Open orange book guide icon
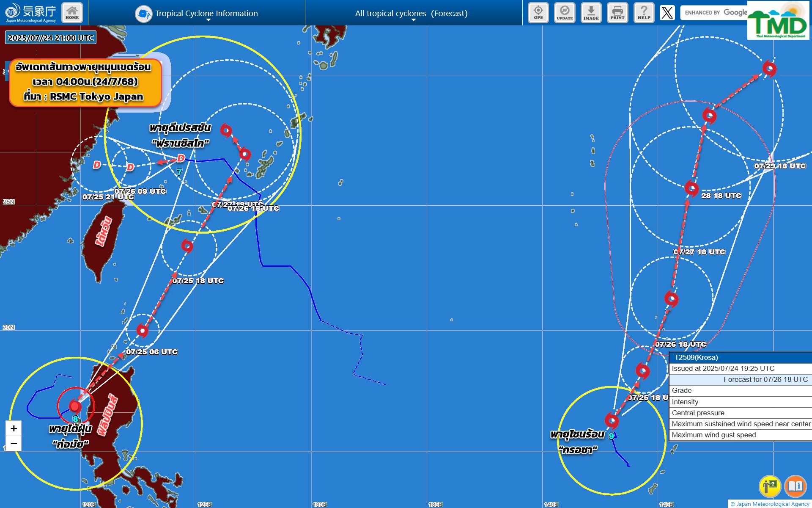Image resolution: width=812 pixels, height=508 pixels. point(795,486)
